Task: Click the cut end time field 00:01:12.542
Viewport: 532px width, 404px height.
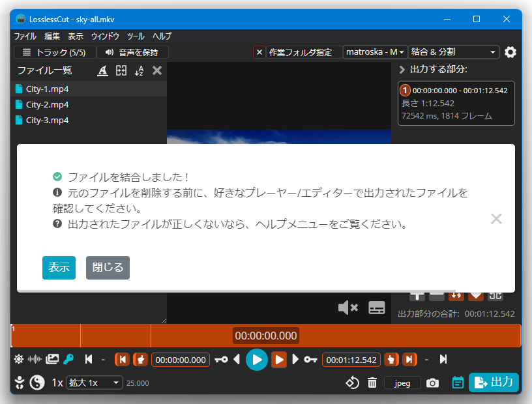Action: pyautogui.click(x=351, y=360)
